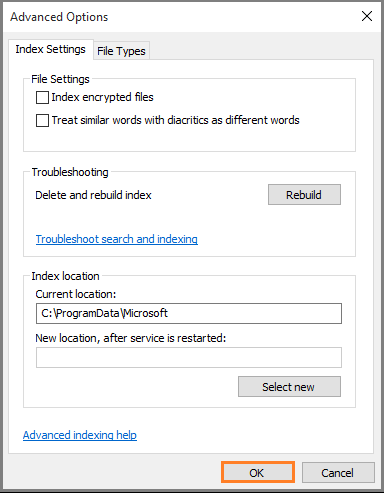Click the 'Index encrypted files' label text
The image size is (384, 493).
[x=102, y=97]
